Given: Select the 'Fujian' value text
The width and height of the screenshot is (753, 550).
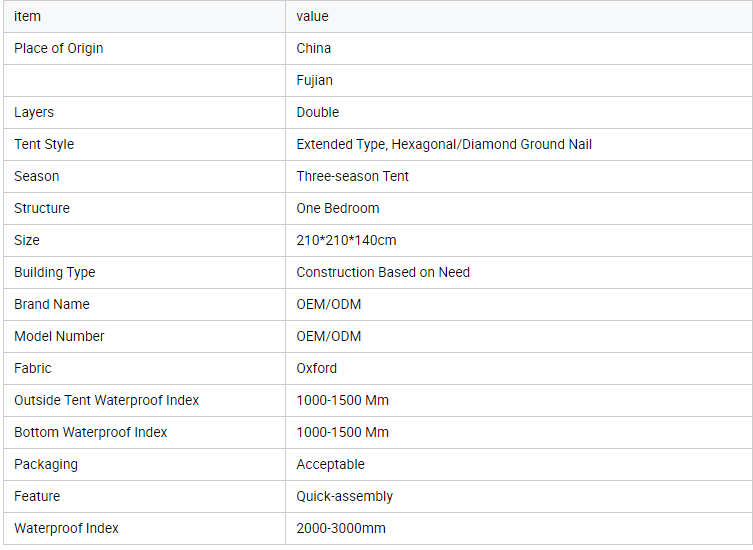Looking at the screenshot, I should [x=315, y=80].
